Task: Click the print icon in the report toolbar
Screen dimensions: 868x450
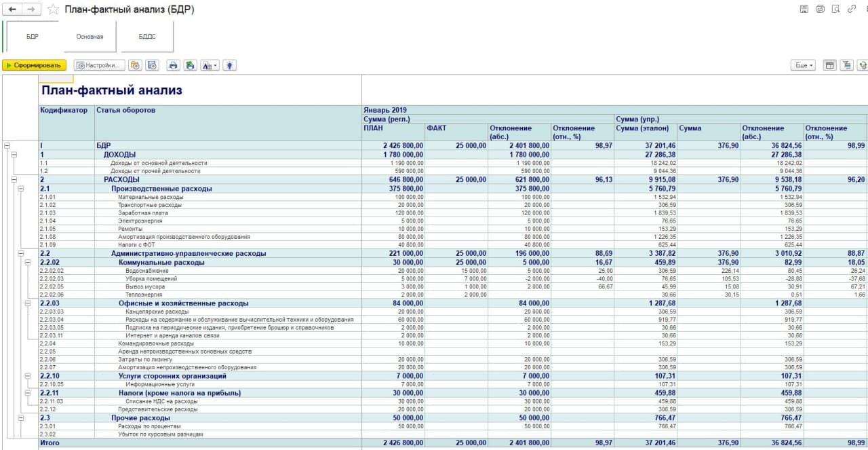Action: click(173, 66)
